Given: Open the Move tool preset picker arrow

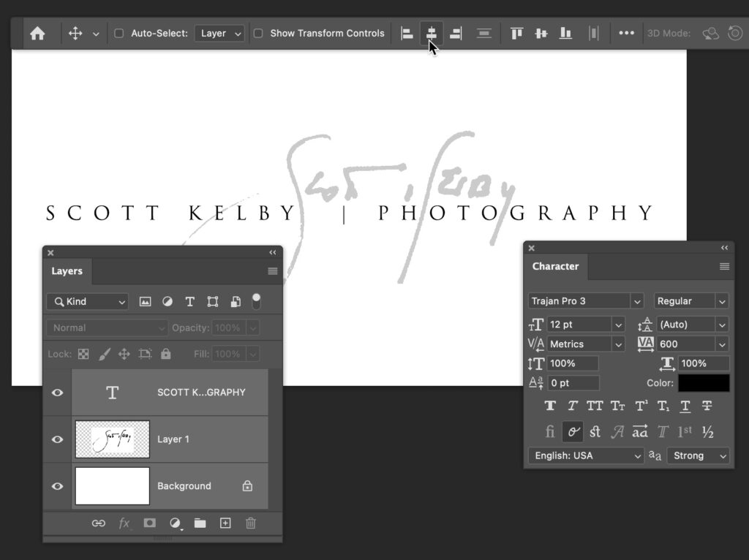Looking at the screenshot, I should point(96,34).
